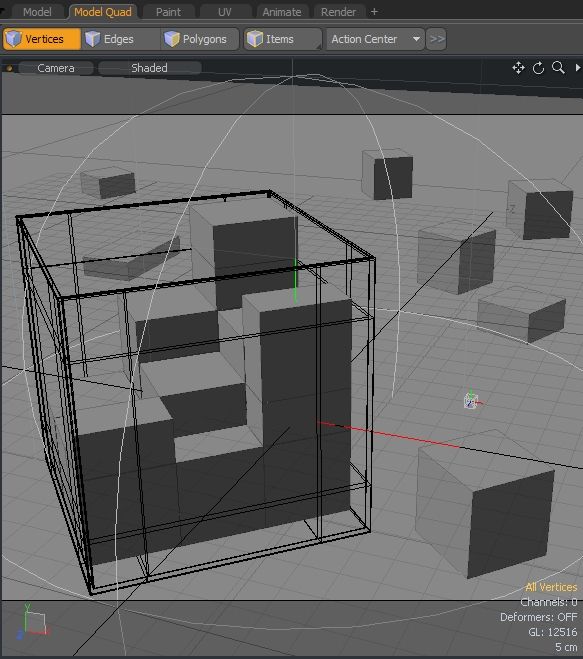The width and height of the screenshot is (583, 659).
Task: Click the green Y-axis handle
Action: tap(295, 281)
